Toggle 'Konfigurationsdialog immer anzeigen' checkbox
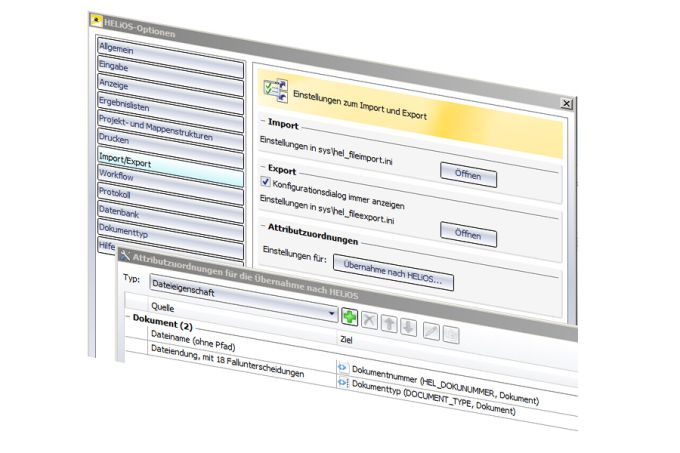 pos(265,182)
